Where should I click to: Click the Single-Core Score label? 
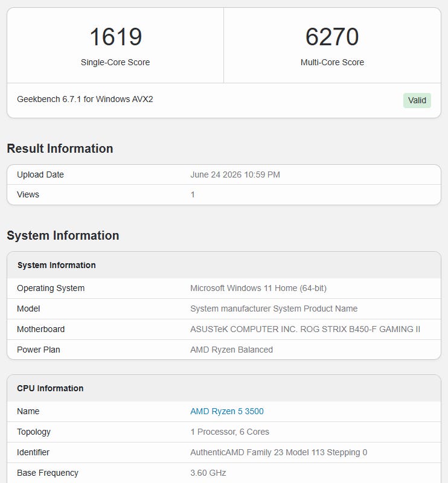tap(115, 62)
